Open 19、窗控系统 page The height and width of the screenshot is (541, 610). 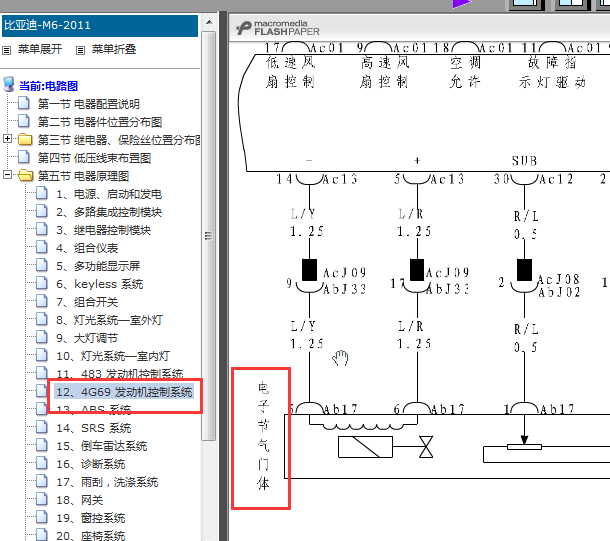pos(91,518)
